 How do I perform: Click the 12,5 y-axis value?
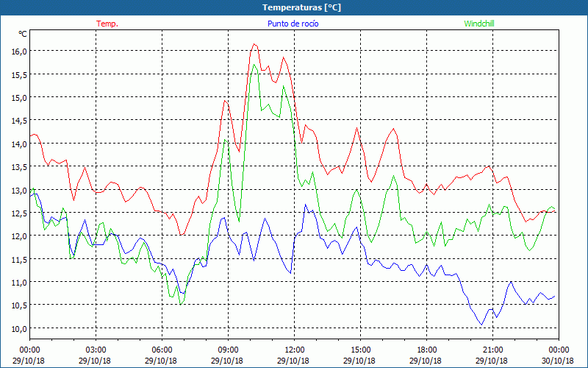coord(19,213)
